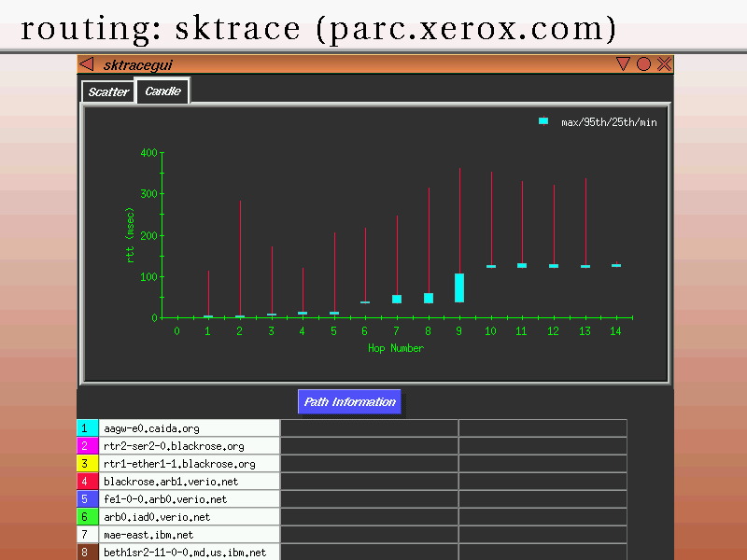This screenshot has width=747, height=560.
Task: Click blue color box for hop 5
Action: tap(87, 498)
